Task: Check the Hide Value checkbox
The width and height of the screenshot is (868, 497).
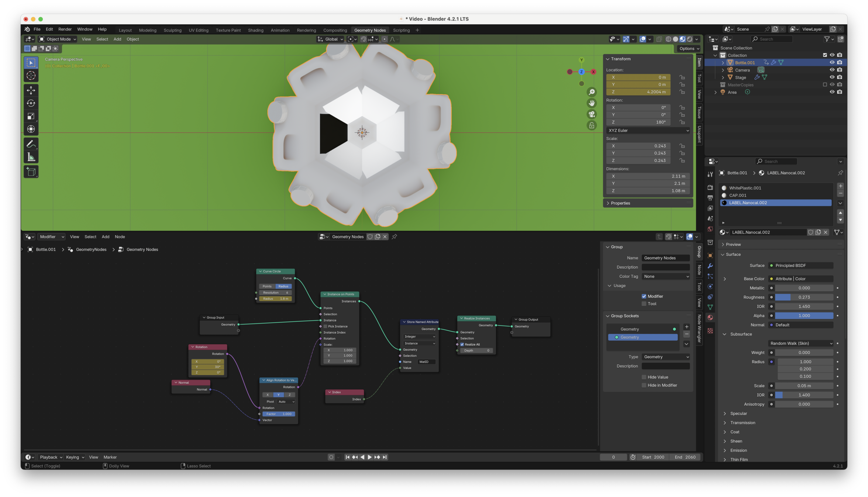Action: click(x=644, y=377)
